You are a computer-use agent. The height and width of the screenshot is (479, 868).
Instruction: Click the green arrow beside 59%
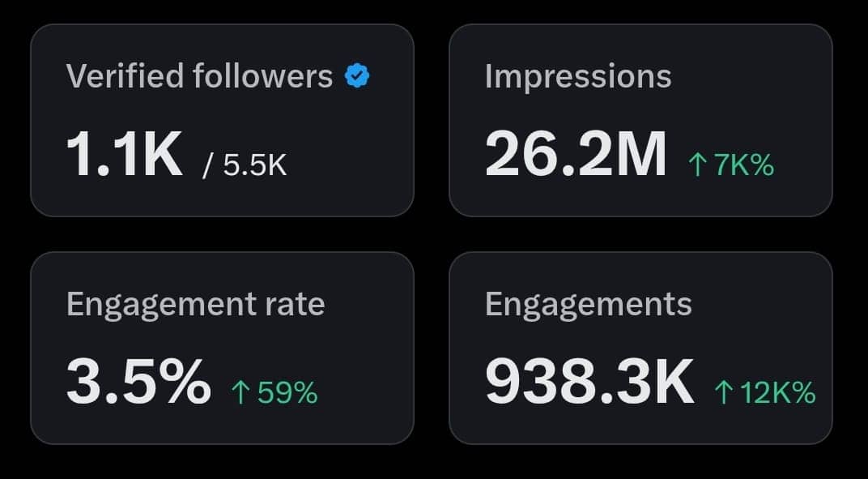point(240,392)
